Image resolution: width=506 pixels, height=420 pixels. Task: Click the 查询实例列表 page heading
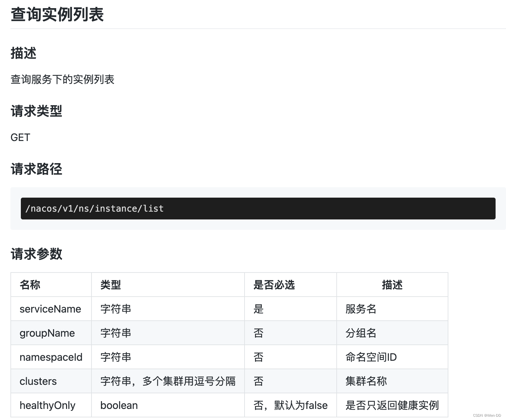57,15
